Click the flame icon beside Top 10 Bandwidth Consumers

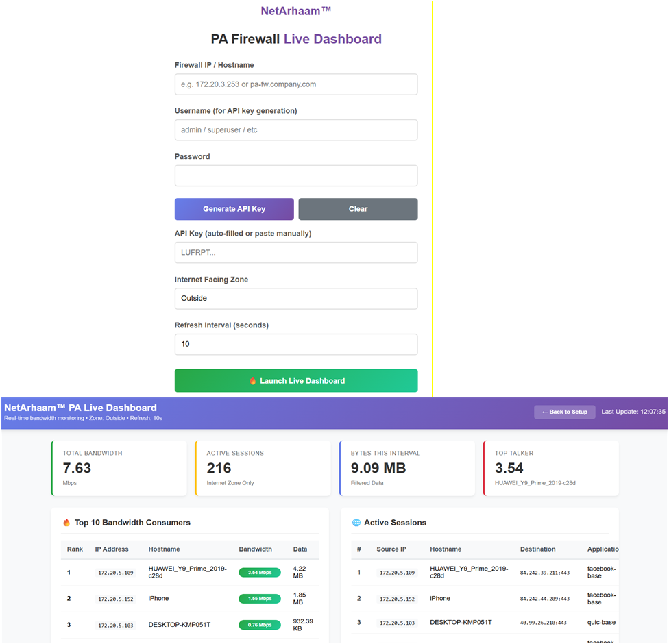point(66,522)
